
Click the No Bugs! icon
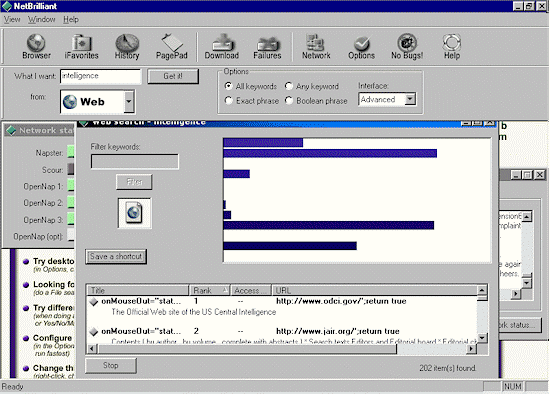tap(407, 47)
